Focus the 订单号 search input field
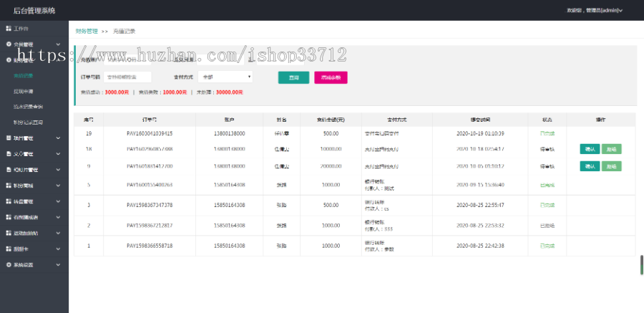Screen dimensions: 644x313 pos(127,77)
